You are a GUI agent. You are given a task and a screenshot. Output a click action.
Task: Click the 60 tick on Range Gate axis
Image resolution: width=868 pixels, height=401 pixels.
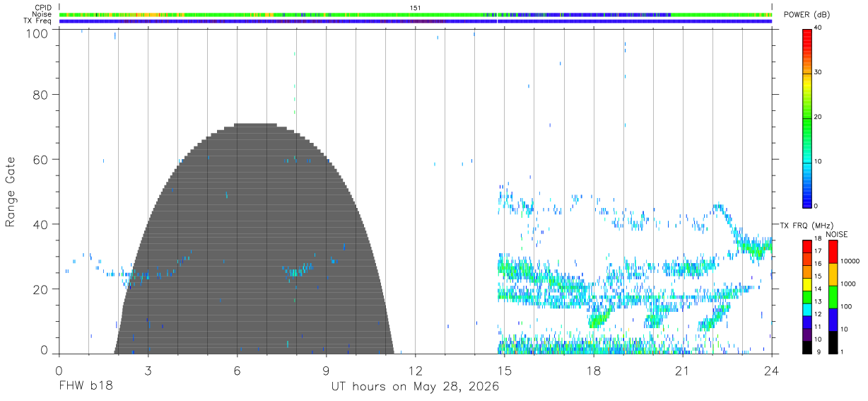click(42, 159)
